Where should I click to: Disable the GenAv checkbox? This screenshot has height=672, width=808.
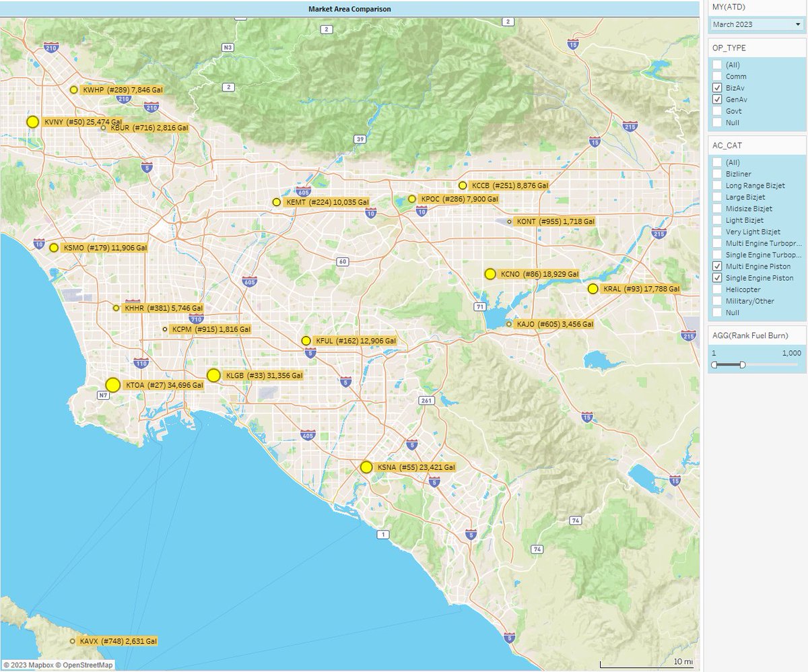pos(716,99)
